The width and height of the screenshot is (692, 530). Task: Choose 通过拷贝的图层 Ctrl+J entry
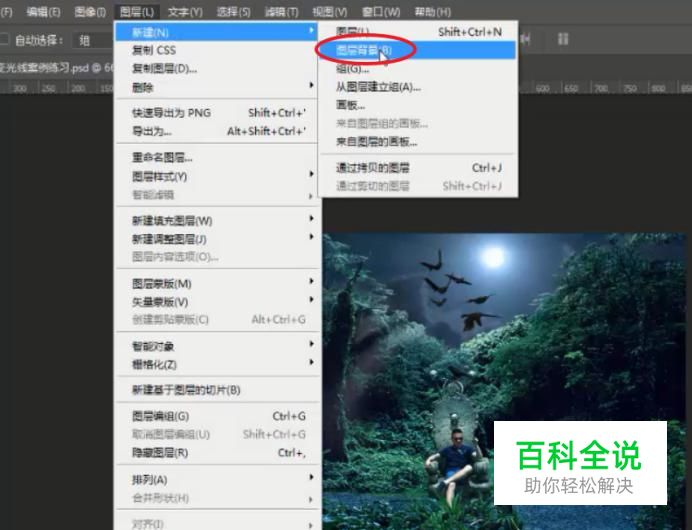click(x=417, y=168)
